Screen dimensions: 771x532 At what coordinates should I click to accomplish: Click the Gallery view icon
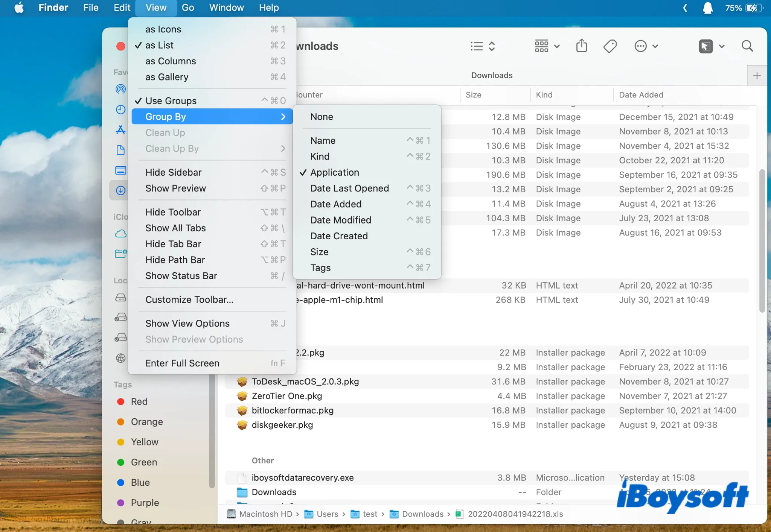166,77
